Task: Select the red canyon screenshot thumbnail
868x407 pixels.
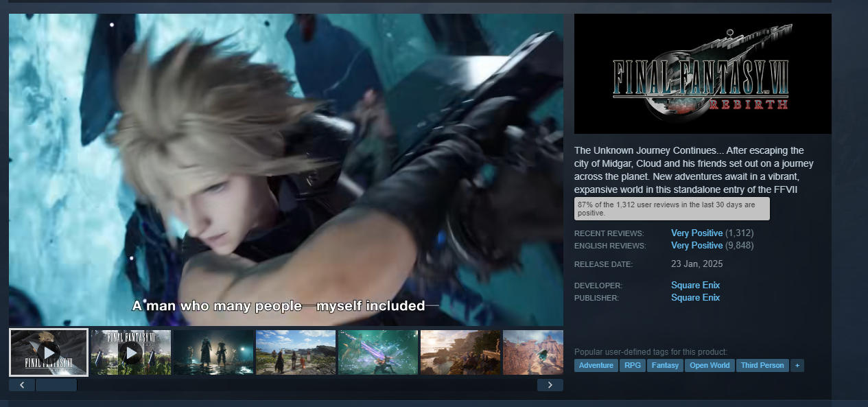Action: point(533,353)
